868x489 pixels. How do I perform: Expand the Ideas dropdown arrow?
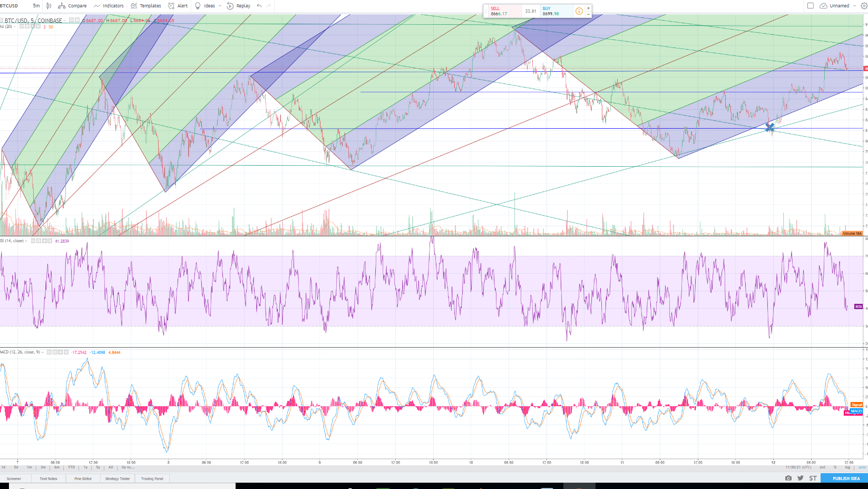[220, 6]
